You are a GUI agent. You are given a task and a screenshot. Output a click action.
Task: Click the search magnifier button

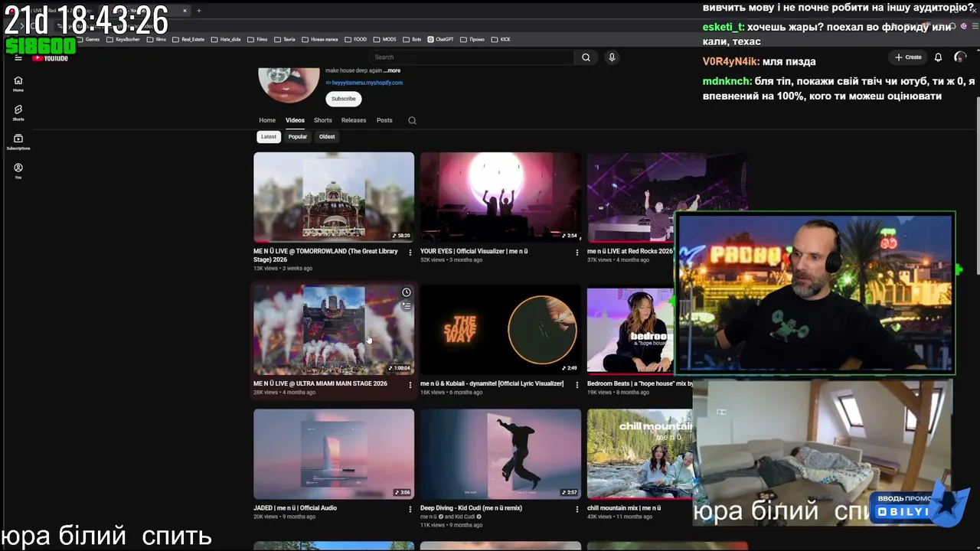click(586, 57)
